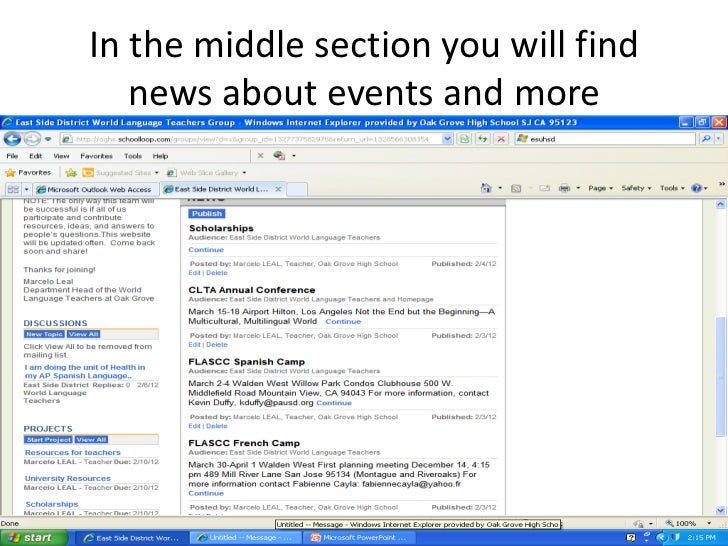Open Suggested Sites dropdown

click(120, 173)
